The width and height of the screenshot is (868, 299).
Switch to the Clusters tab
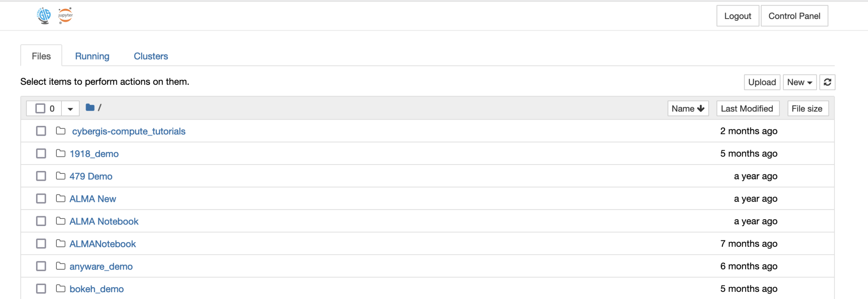150,56
